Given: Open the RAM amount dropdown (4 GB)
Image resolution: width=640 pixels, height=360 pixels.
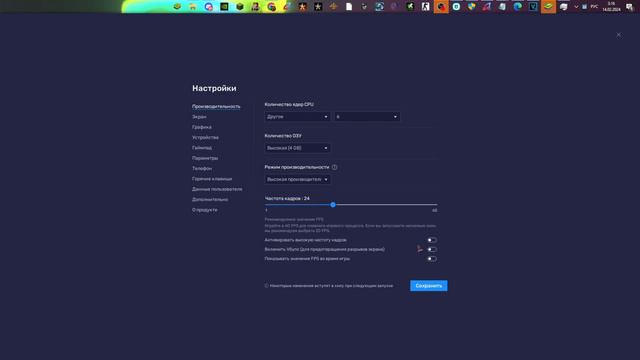Looking at the screenshot, I should tap(297, 148).
